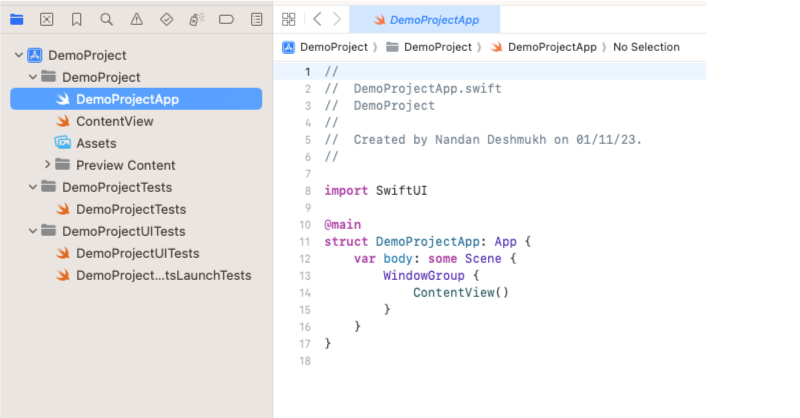
Task: Open the Breakpoint navigator
Action: coord(226,19)
